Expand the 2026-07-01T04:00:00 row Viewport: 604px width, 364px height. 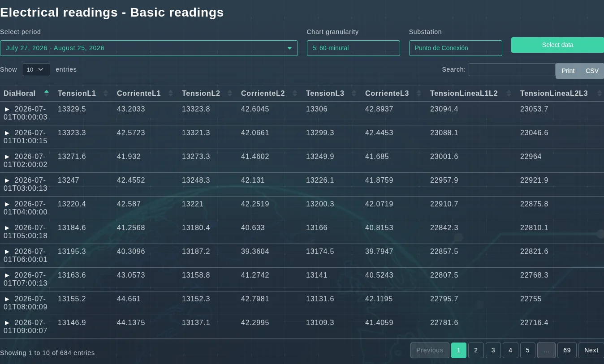[x=7, y=204]
